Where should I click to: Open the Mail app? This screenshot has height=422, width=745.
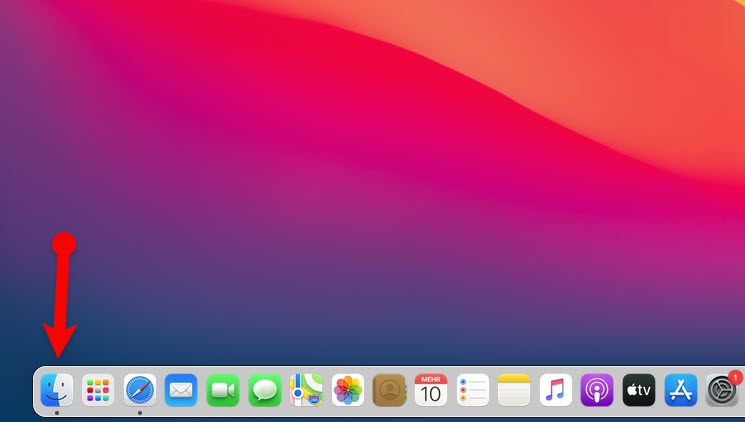181,390
